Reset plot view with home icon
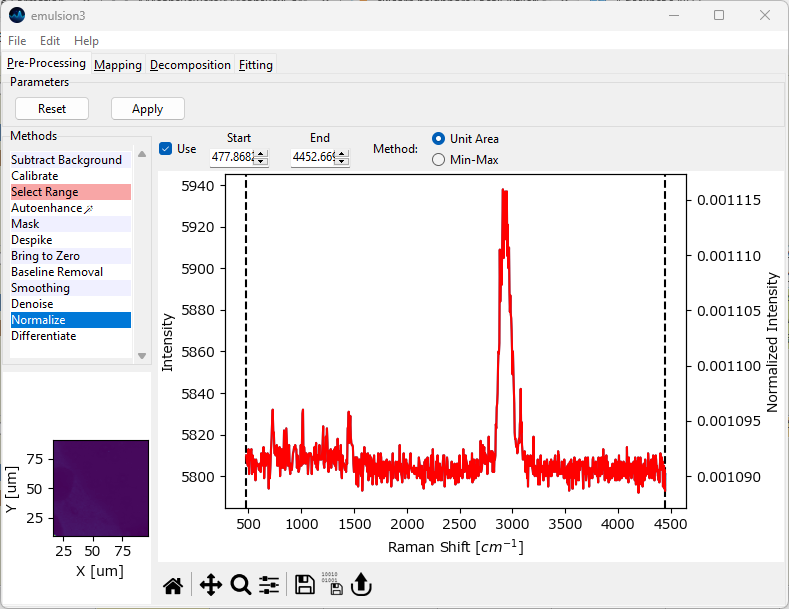The height and width of the screenshot is (609, 789). click(x=173, y=585)
